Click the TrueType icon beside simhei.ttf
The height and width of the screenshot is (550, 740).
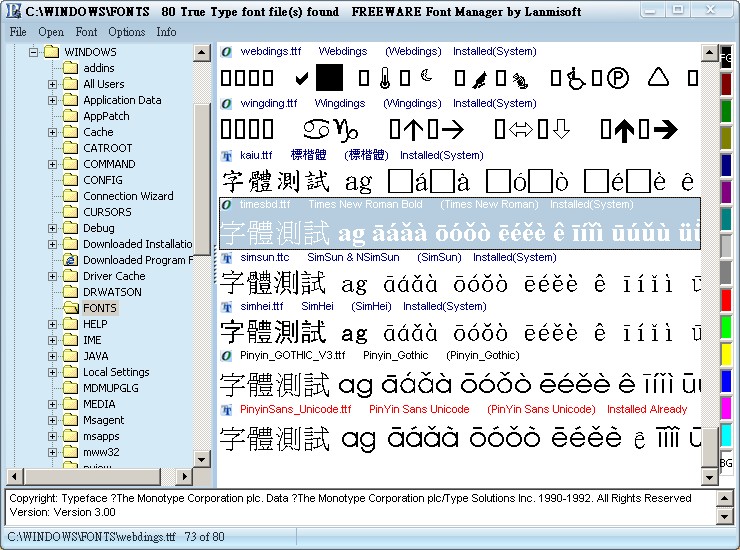click(x=227, y=306)
